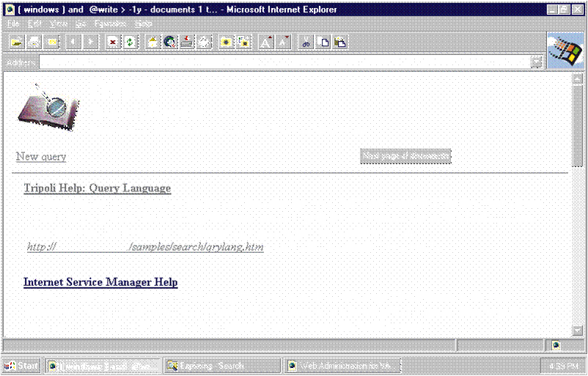Open the Home page icon
Screen dimensions: 588x376
[152, 42]
